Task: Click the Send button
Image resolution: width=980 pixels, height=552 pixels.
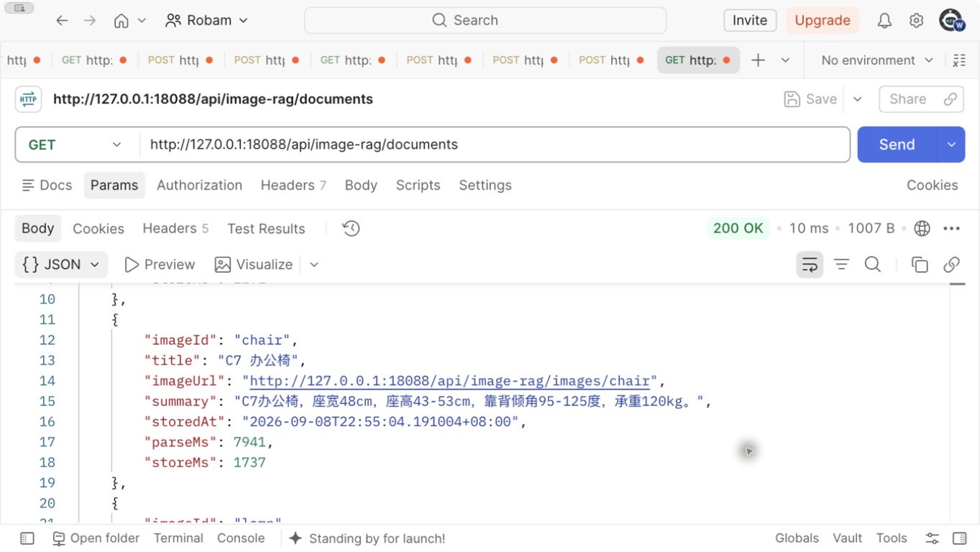Action: [897, 144]
